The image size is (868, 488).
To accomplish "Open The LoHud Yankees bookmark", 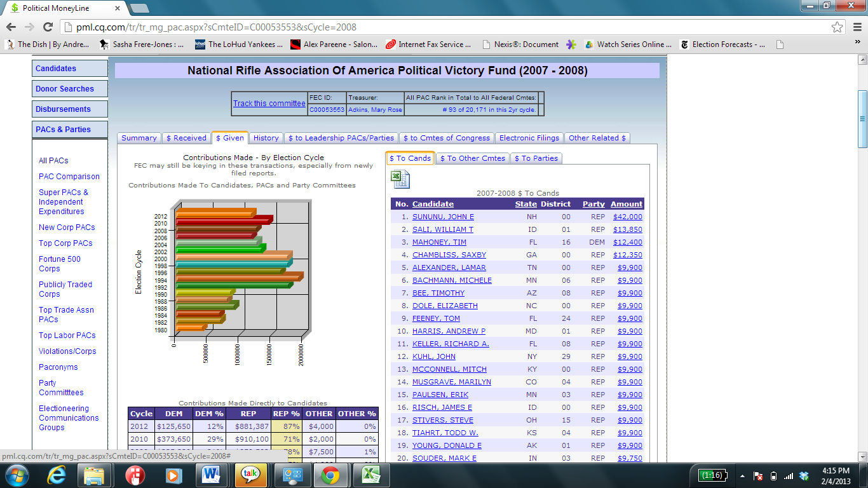I will (x=239, y=44).
